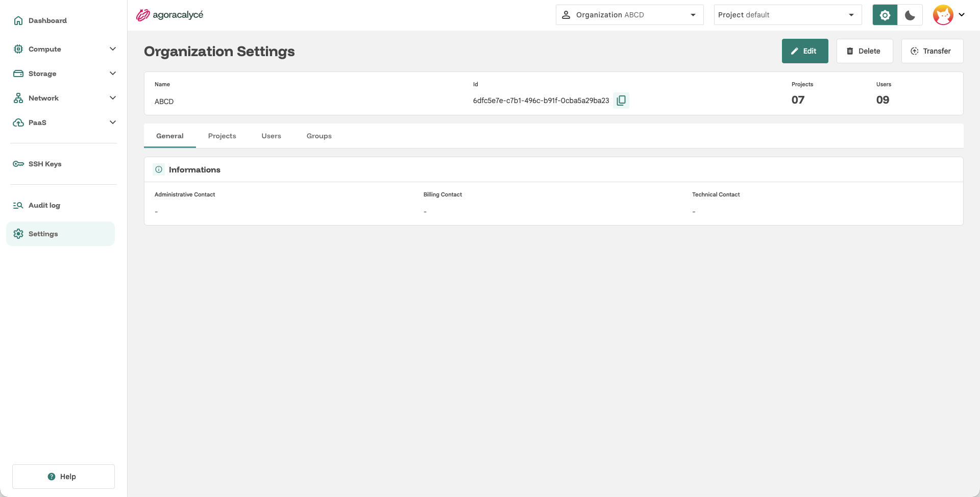Expand the Storage menu chevron
This screenshot has width=980, height=497.
tap(113, 73)
